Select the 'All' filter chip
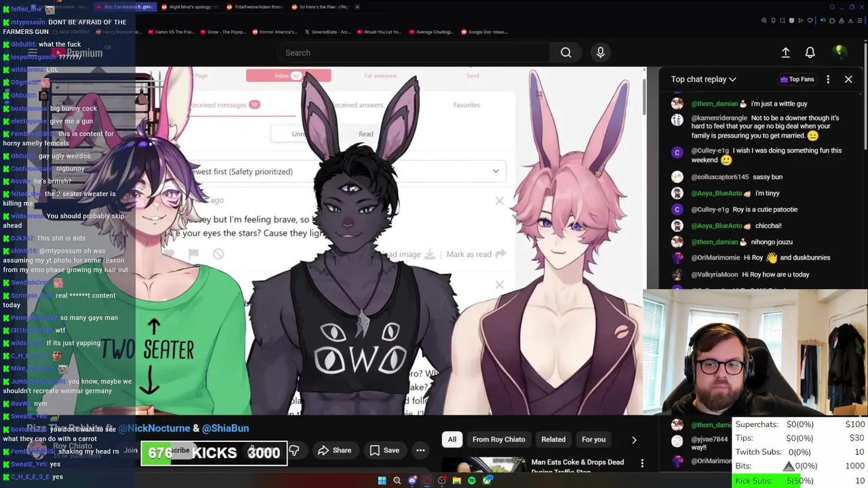Viewport: 868px width, 488px height. (x=452, y=440)
